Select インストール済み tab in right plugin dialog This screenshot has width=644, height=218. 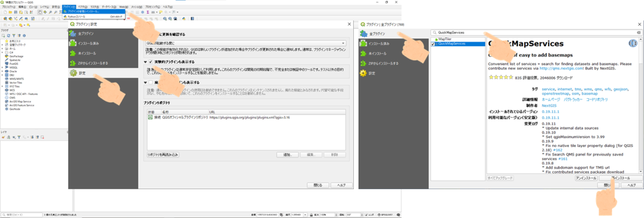(393, 43)
